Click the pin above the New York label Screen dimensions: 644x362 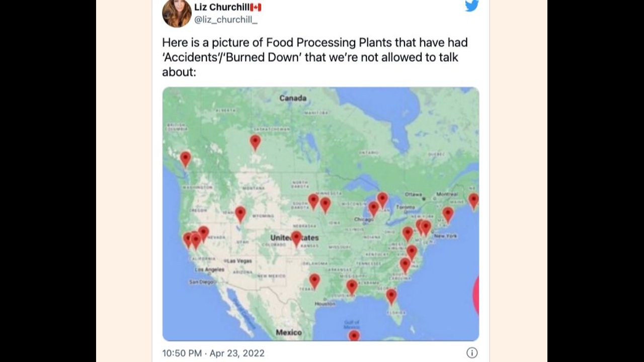pos(448,214)
